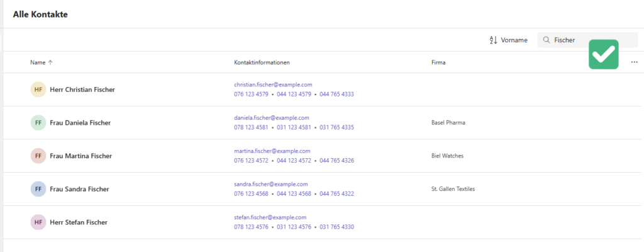Open email stefan.fischer@example.com
The width and height of the screenshot is (644, 252).
tap(270, 217)
